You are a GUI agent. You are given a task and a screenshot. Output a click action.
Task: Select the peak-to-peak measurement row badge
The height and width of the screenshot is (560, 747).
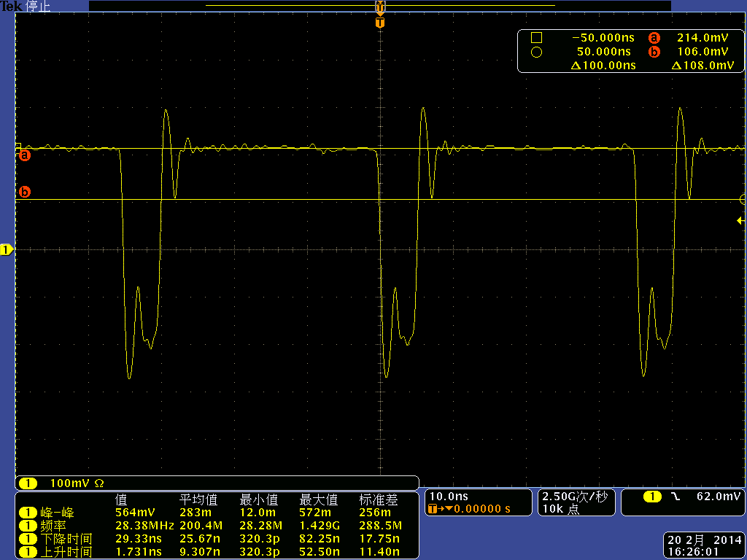28,513
